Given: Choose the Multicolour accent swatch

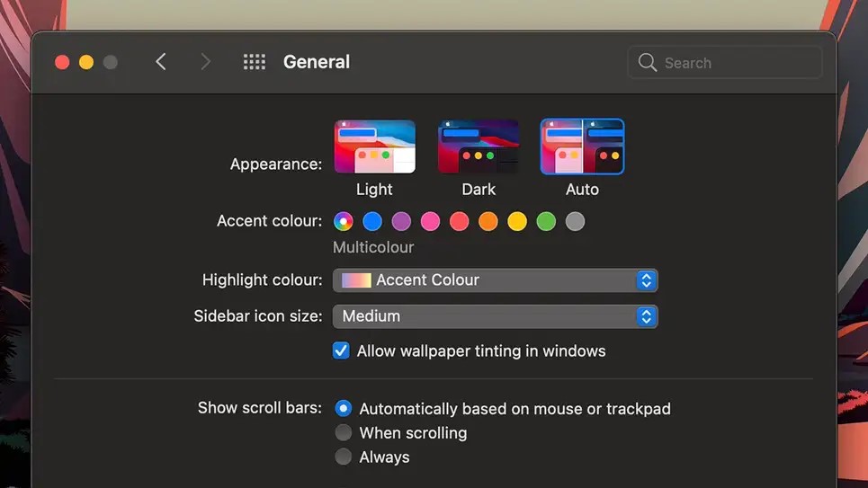Looking at the screenshot, I should (x=344, y=221).
